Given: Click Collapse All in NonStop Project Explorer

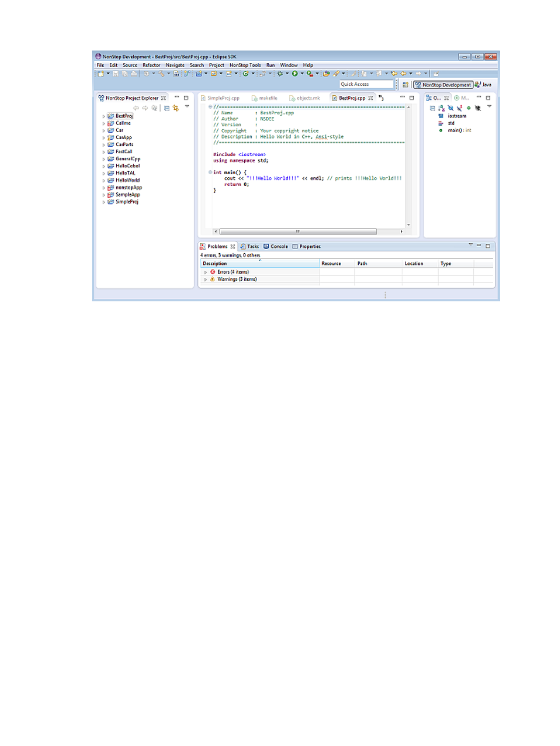Looking at the screenshot, I should tap(167, 108).
